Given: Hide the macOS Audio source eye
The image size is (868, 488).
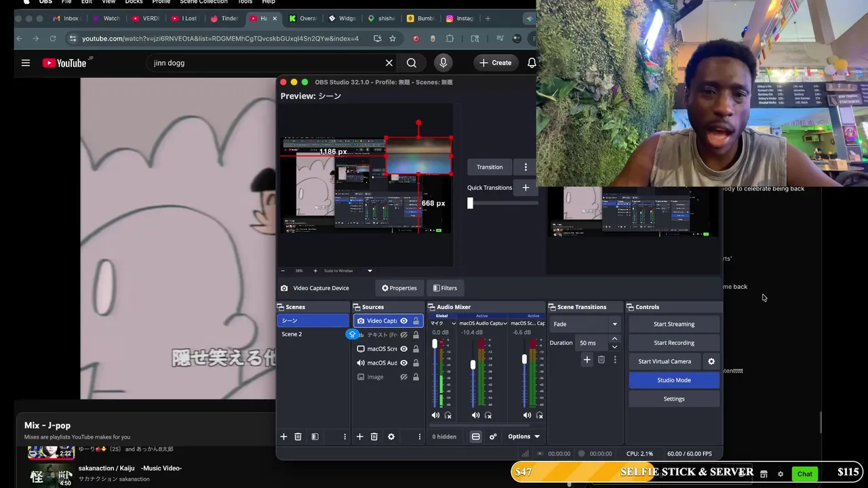Looking at the screenshot, I should (x=403, y=363).
